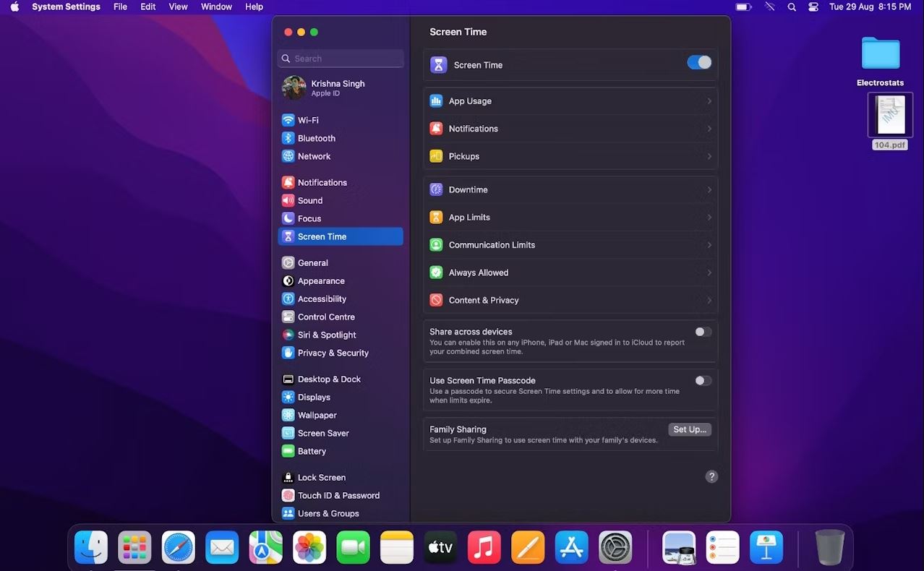Open Desktop & Dock icon
Image resolution: width=924 pixels, height=571 pixels.
click(288, 379)
